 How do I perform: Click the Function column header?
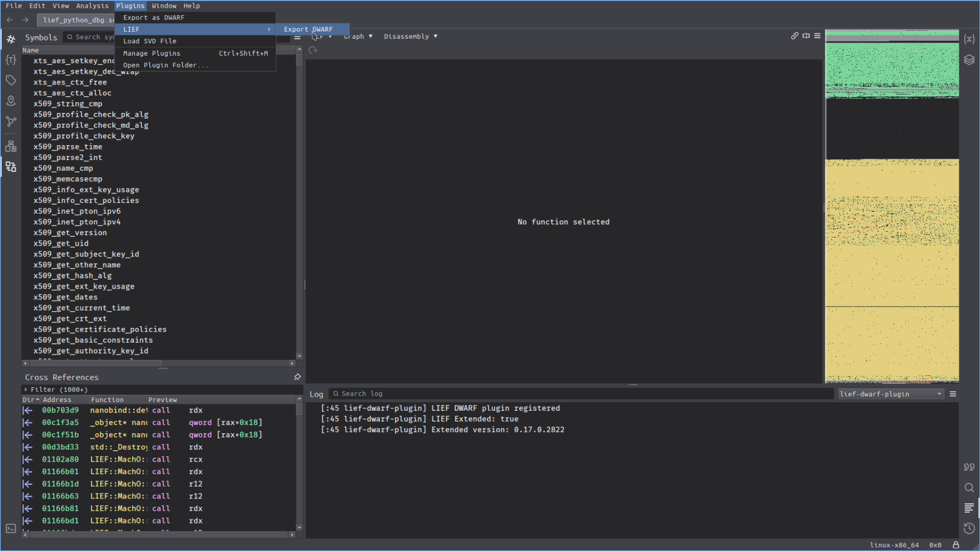pos(118,400)
